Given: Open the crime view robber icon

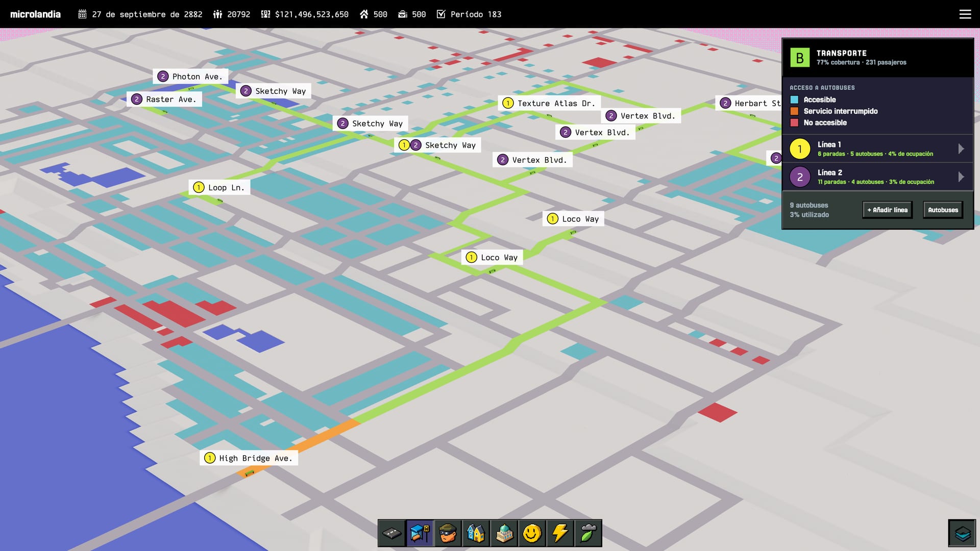Looking at the screenshot, I should pyautogui.click(x=448, y=534).
